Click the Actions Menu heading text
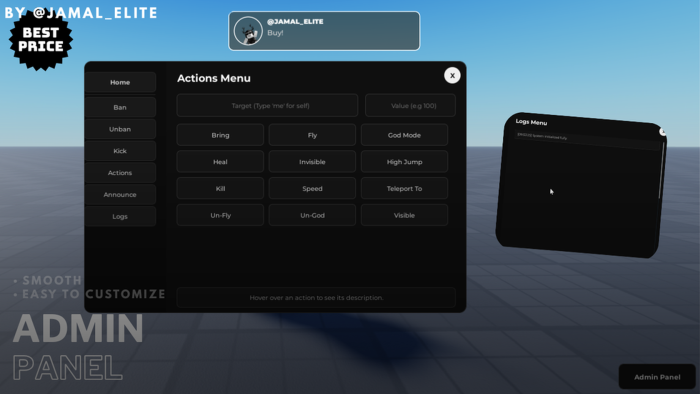The image size is (700, 394). (x=214, y=78)
